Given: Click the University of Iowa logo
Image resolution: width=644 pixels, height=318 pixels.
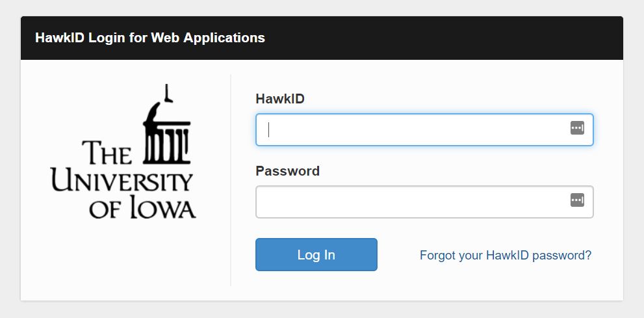Looking at the screenshot, I should pyautogui.click(x=123, y=156).
